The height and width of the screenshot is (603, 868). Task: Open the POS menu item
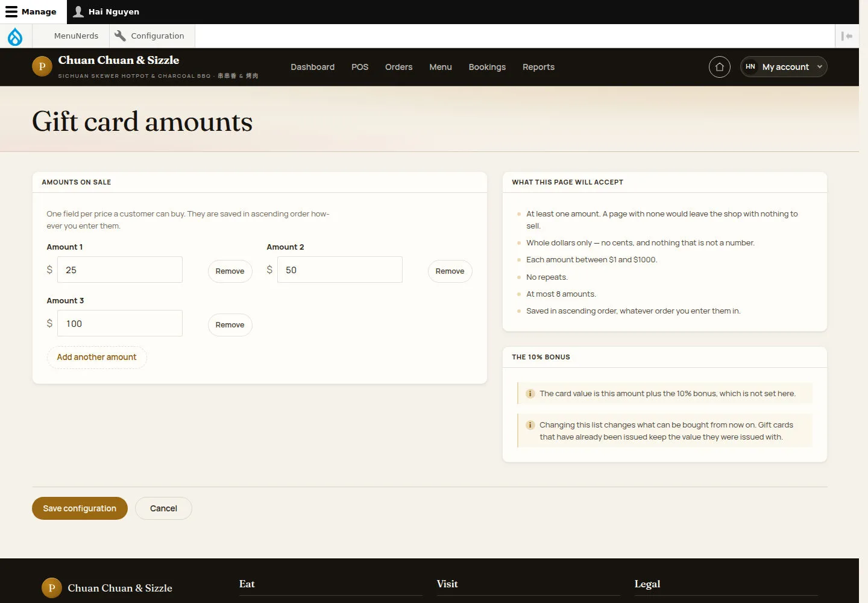click(x=360, y=67)
